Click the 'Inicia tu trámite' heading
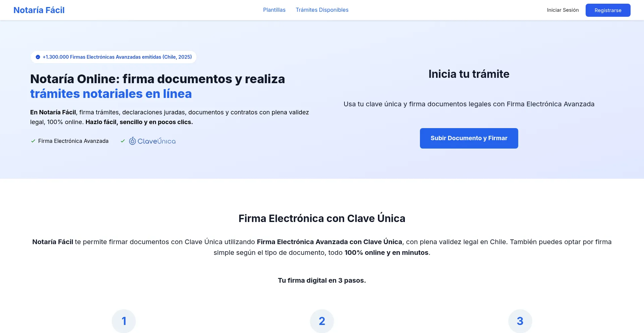The image size is (644, 333). (469, 74)
